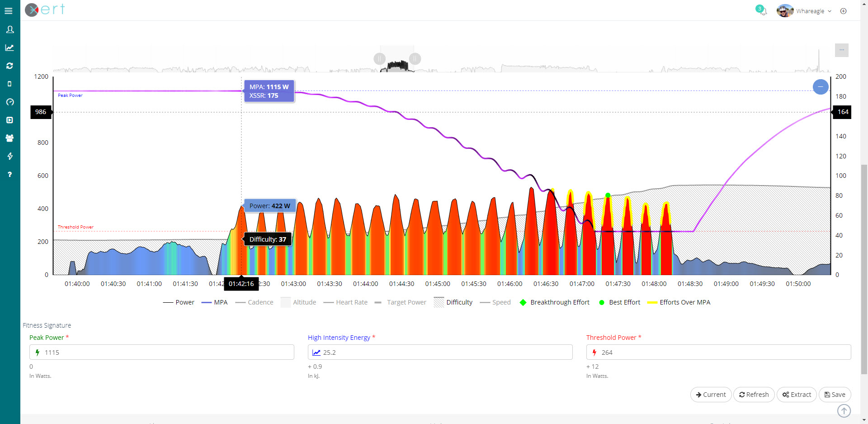Open the speedometer icon in the sidebar
The image size is (868, 424).
point(9,102)
